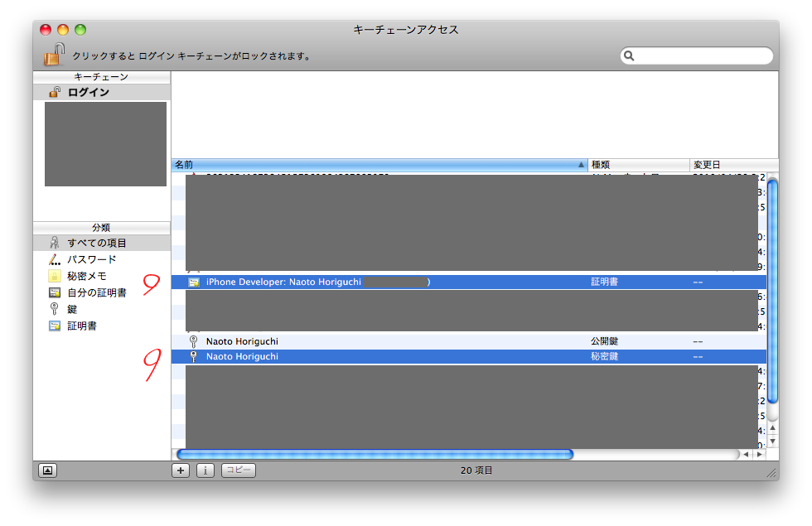This screenshot has width=812, height=526.
Task: Click the scroll down arrow
Action: [772, 442]
